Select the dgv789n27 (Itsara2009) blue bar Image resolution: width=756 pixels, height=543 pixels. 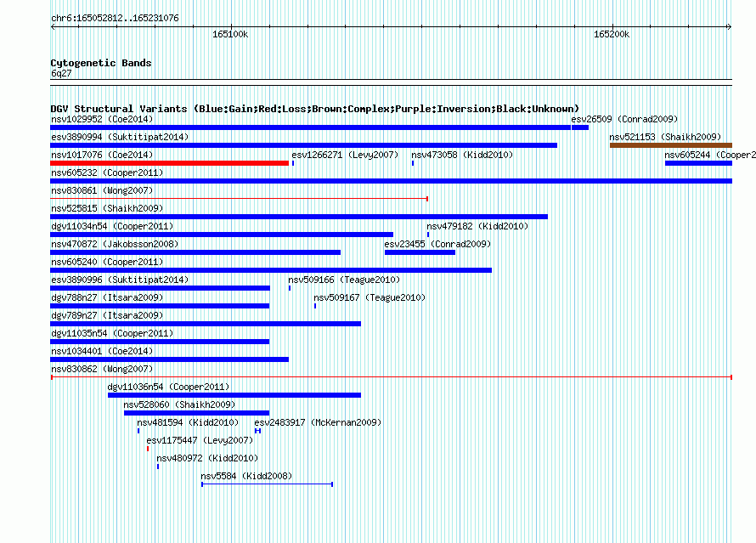tap(206, 324)
